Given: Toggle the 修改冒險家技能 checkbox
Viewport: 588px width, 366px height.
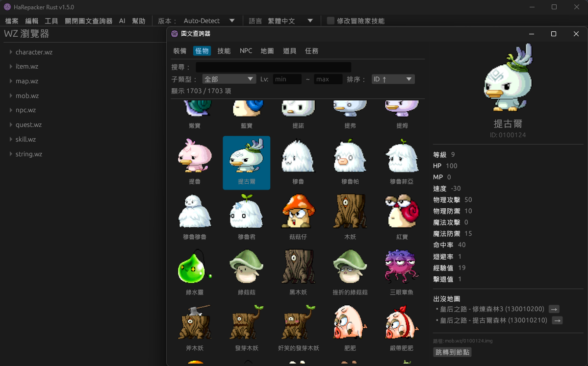Looking at the screenshot, I should (331, 21).
